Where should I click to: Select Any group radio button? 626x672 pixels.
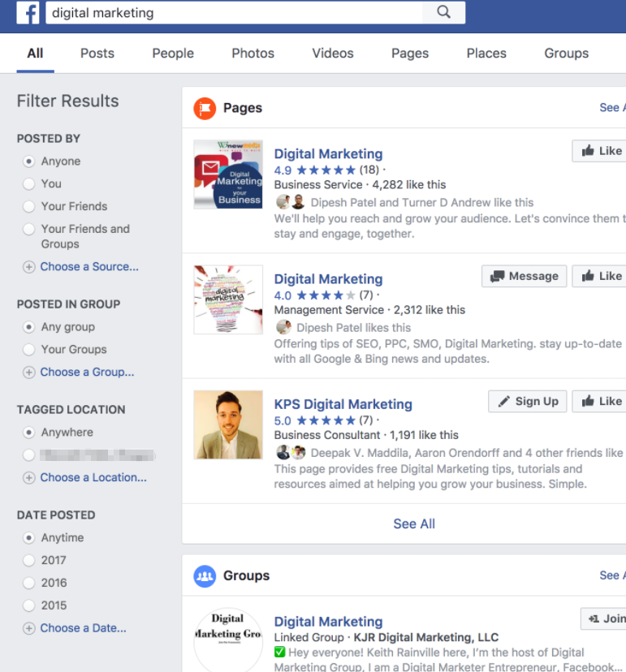point(28,327)
